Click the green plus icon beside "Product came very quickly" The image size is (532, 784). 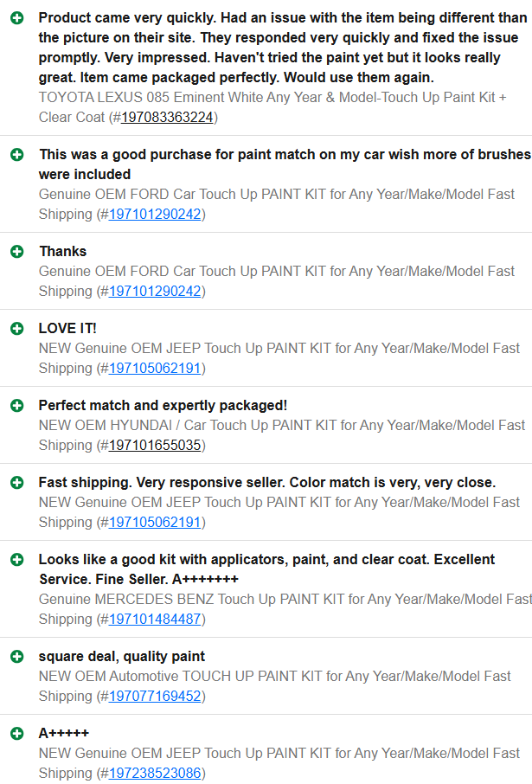pyautogui.click(x=16, y=18)
